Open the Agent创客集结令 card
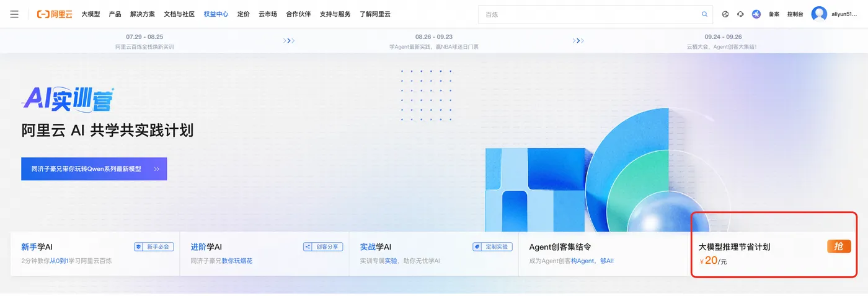This screenshot has width=868, height=296. (603, 254)
